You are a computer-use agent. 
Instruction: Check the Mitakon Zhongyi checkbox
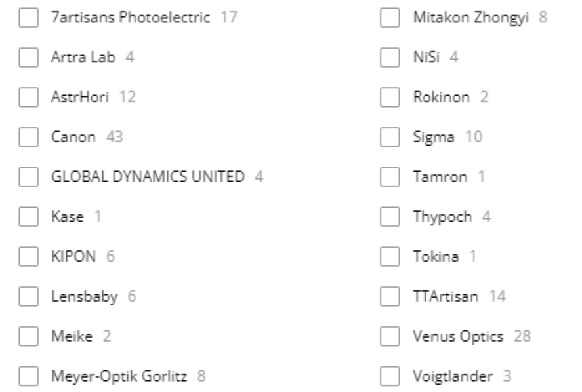390,18
